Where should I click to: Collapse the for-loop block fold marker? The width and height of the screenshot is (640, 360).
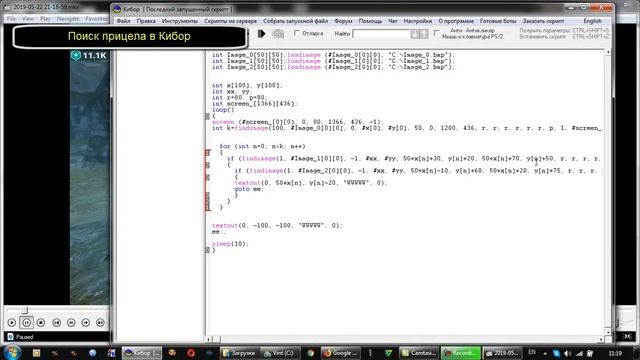pos(207,153)
